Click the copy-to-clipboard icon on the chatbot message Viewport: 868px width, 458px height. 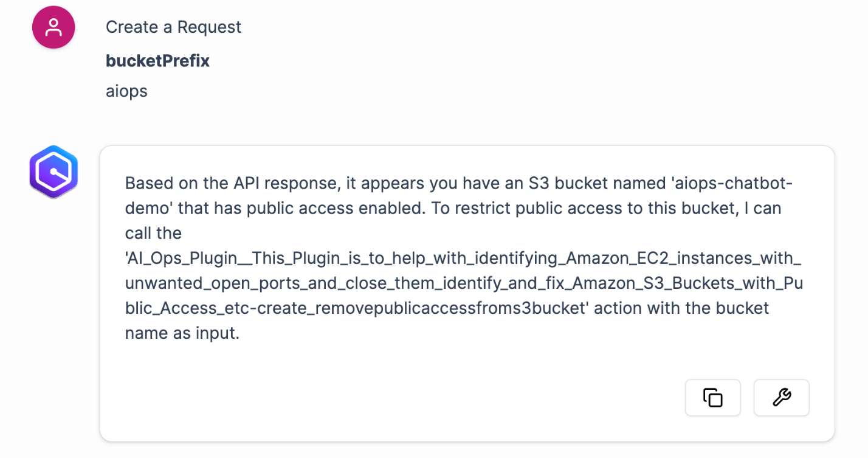pyautogui.click(x=712, y=397)
